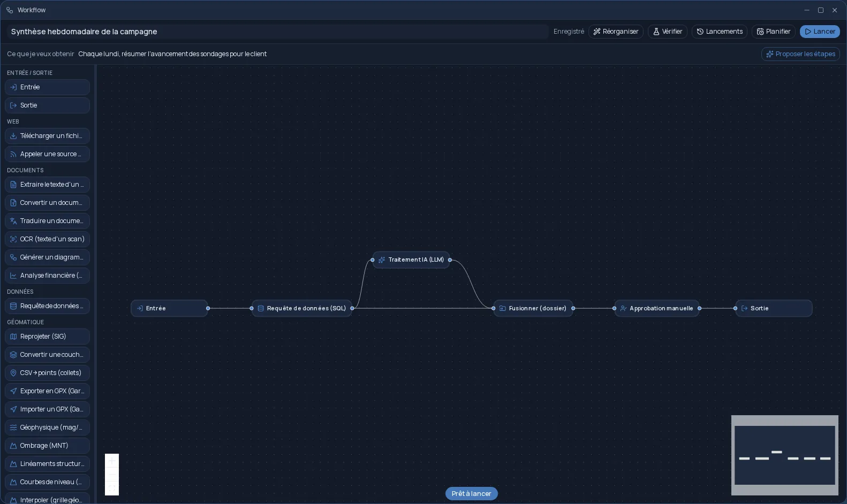The image size is (847, 504).
Task: Click the output port of Entrée node
Action: point(208,308)
